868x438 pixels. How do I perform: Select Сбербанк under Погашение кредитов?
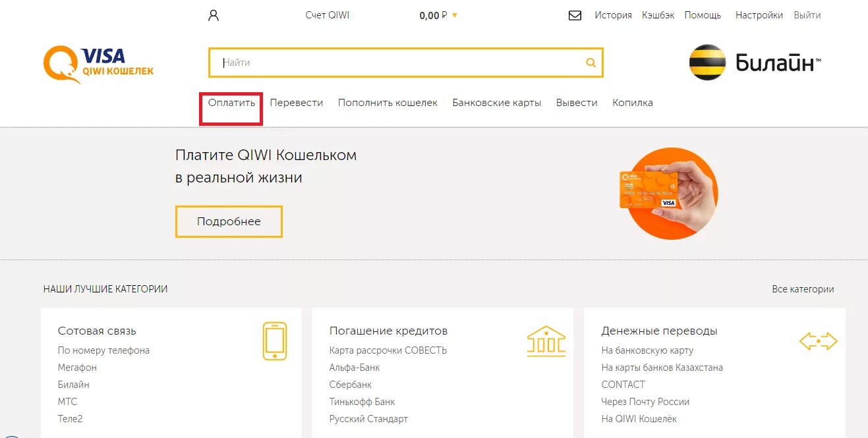(x=350, y=384)
